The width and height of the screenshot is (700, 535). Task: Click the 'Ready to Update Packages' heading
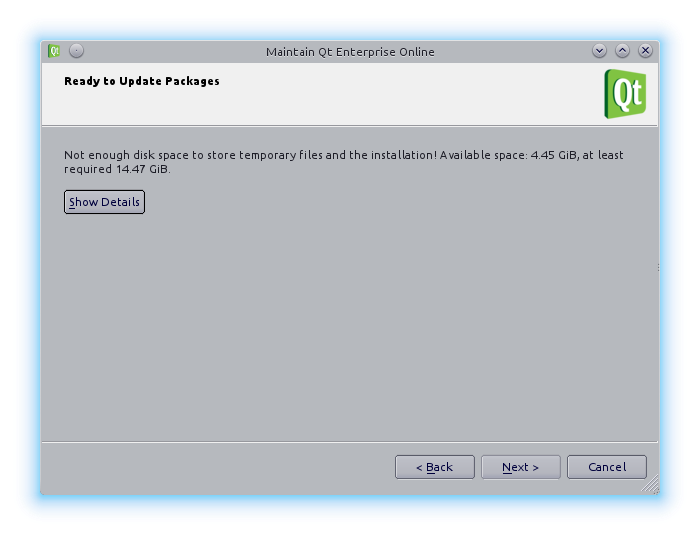click(141, 81)
